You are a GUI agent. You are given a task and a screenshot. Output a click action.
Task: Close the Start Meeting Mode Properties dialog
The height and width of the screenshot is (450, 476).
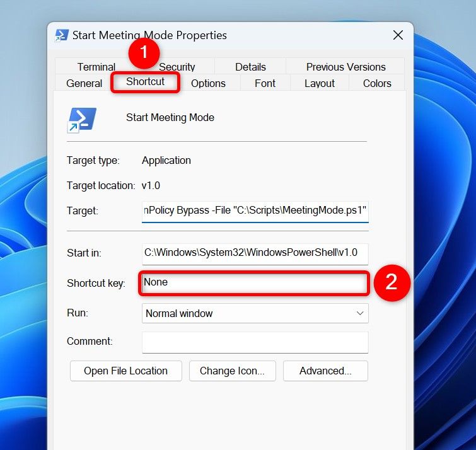point(398,35)
